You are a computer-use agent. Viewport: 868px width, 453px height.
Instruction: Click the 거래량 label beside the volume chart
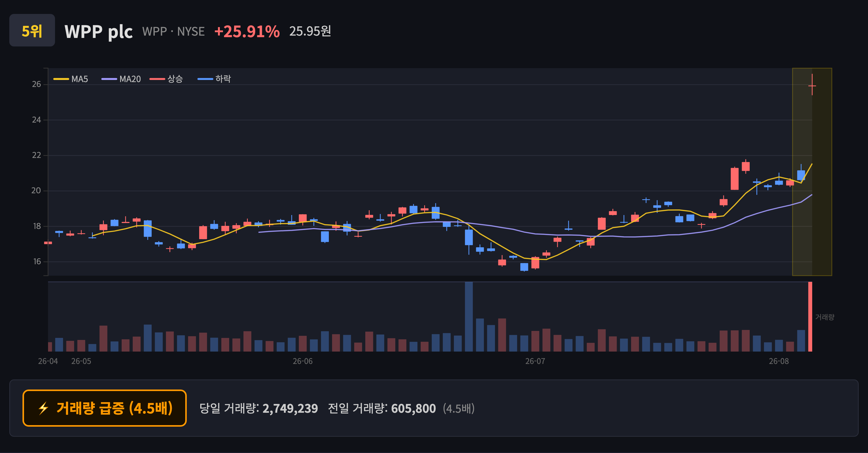(825, 317)
